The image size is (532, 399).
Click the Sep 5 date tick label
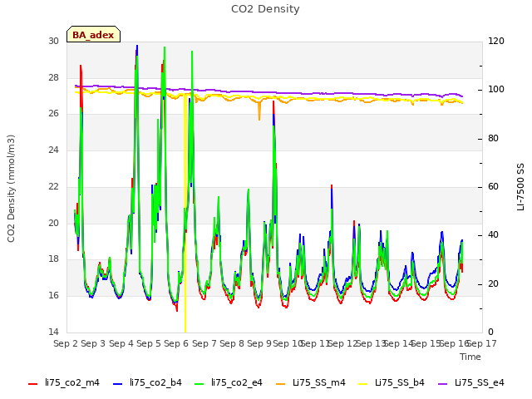pyautogui.click(x=149, y=343)
